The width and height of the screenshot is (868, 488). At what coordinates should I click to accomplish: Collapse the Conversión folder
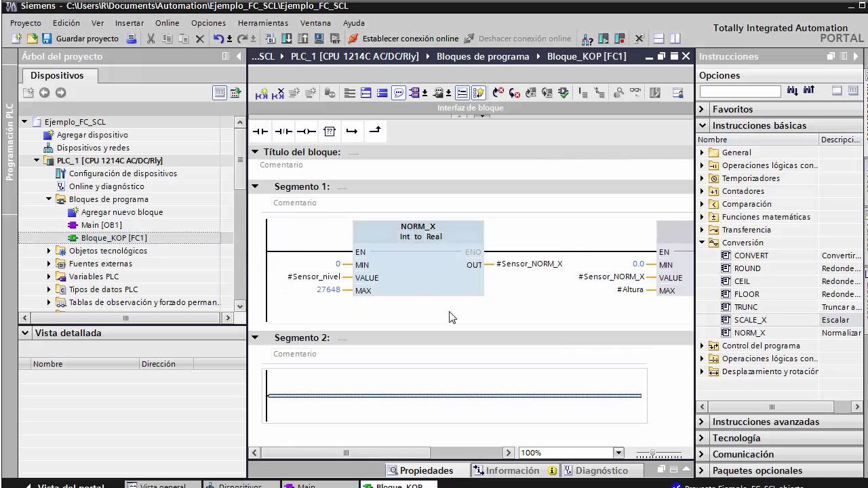703,243
